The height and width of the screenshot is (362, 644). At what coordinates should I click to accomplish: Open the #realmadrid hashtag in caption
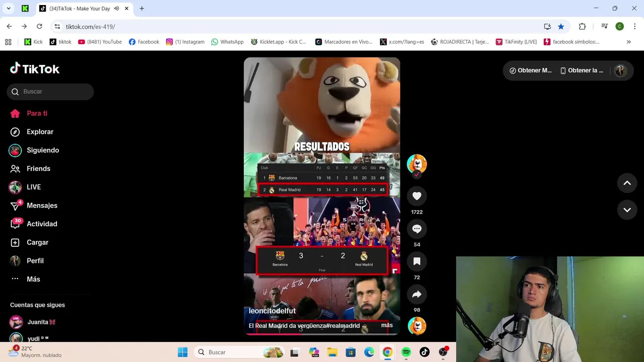coord(343,326)
